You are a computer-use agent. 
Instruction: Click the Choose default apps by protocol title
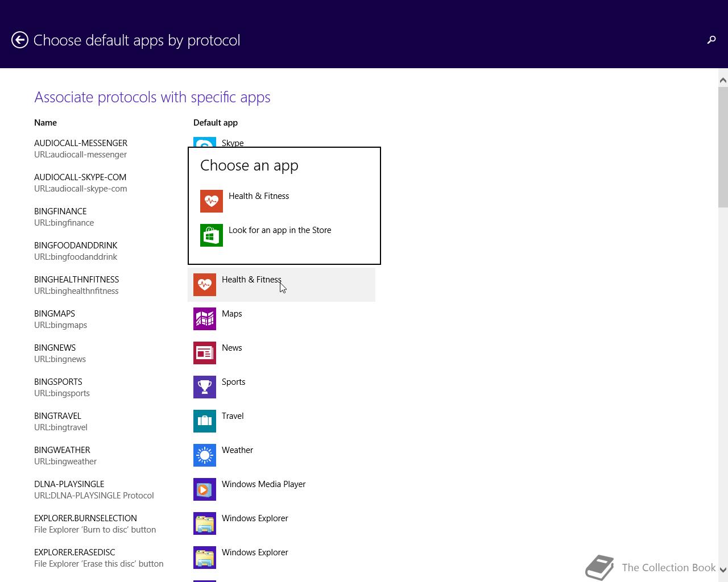click(x=137, y=40)
